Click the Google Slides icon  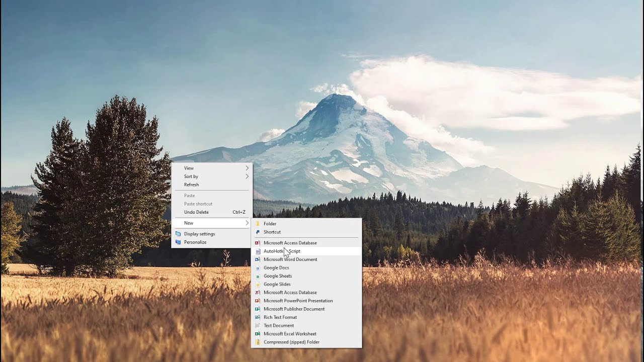pos(258,285)
